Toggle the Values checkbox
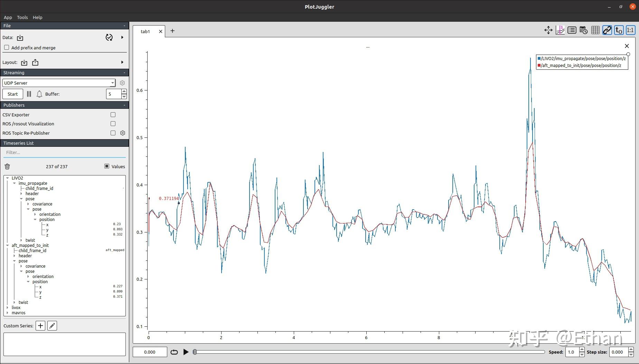 (x=107, y=166)
